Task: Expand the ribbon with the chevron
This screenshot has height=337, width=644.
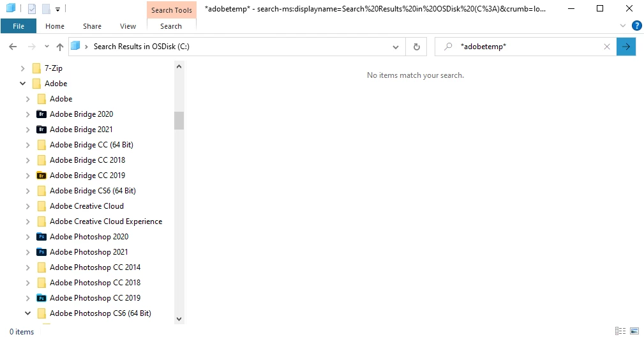Action: click(623, 26)
